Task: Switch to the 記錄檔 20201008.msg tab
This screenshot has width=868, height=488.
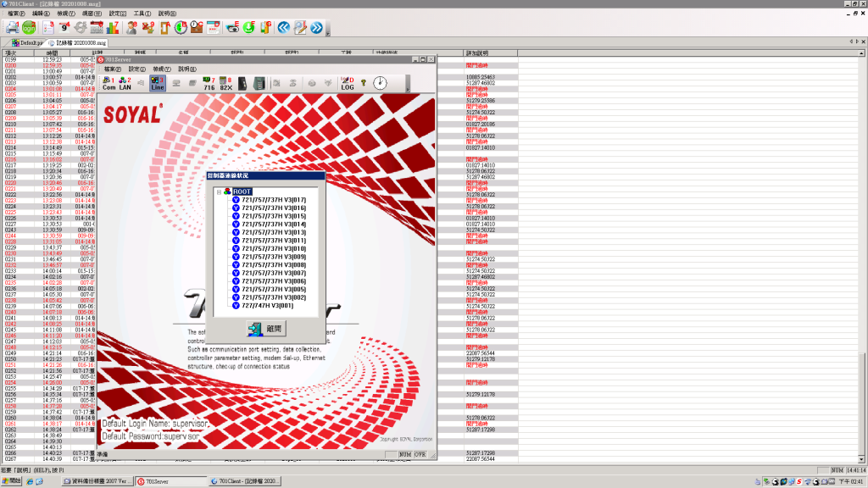Action: tap(77, 42)
